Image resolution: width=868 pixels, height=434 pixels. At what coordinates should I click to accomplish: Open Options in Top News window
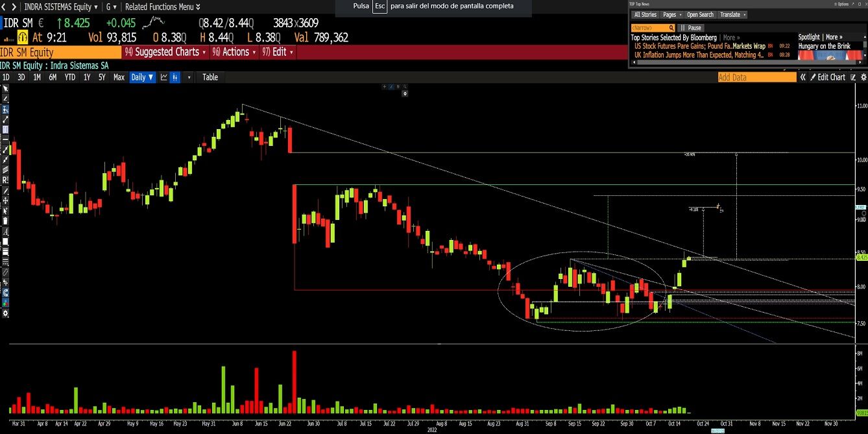842,4
